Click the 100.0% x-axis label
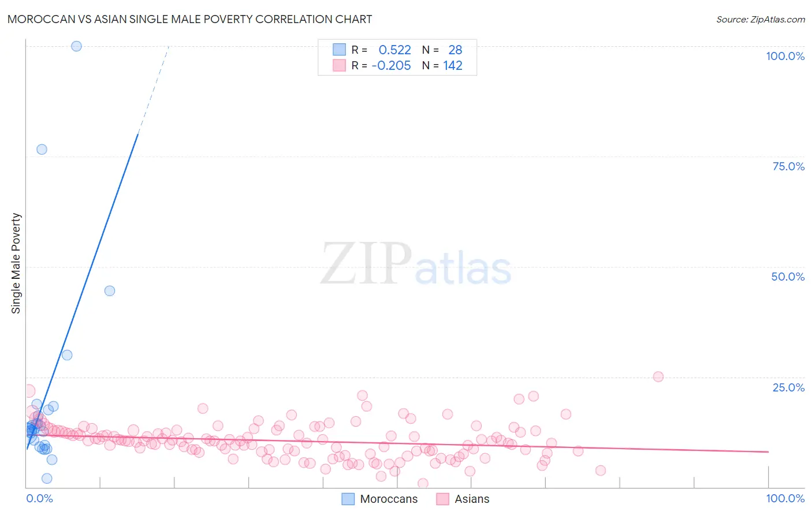812x515 pixels. click(x=785, y=498)
